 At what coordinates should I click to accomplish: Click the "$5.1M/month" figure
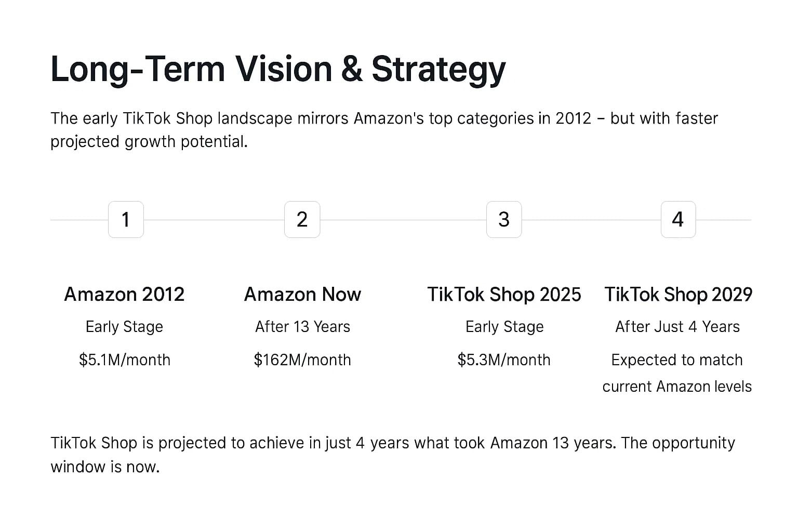[x=124, y=360]
